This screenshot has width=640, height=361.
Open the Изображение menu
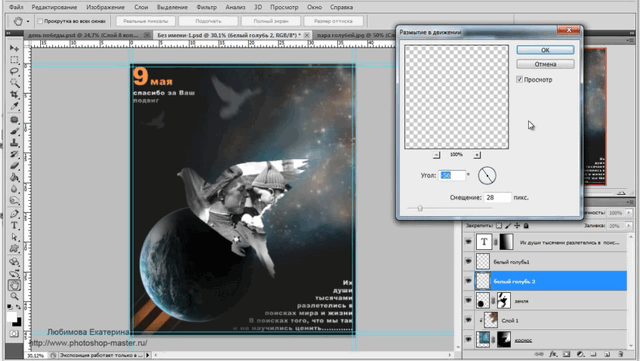tap(105, 7)
